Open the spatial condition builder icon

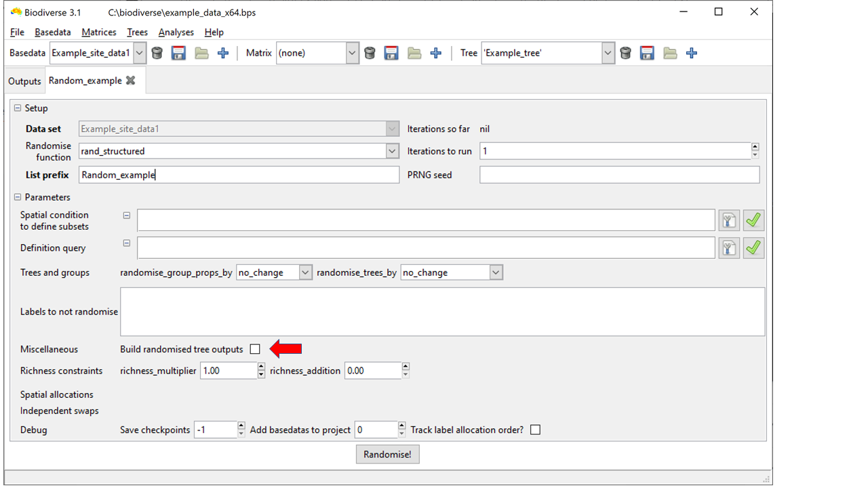coord(729,220)
